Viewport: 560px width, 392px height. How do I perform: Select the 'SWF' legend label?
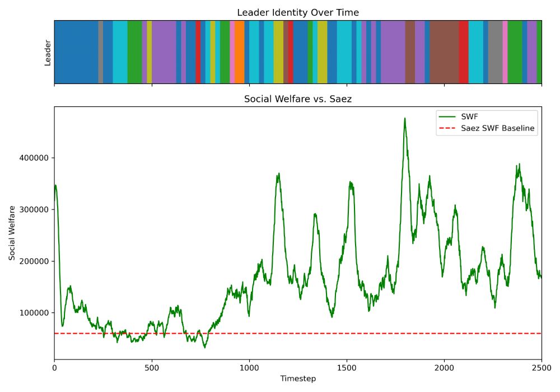click(469, 116)
